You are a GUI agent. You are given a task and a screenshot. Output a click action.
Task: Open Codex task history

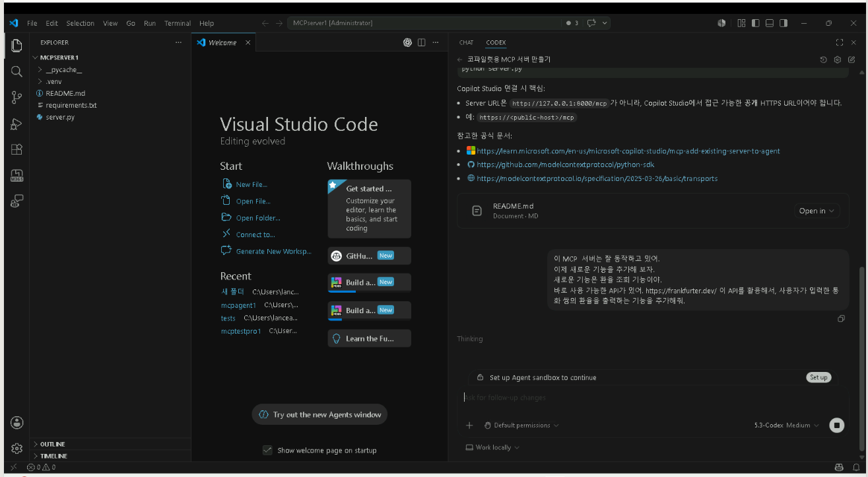824,59
